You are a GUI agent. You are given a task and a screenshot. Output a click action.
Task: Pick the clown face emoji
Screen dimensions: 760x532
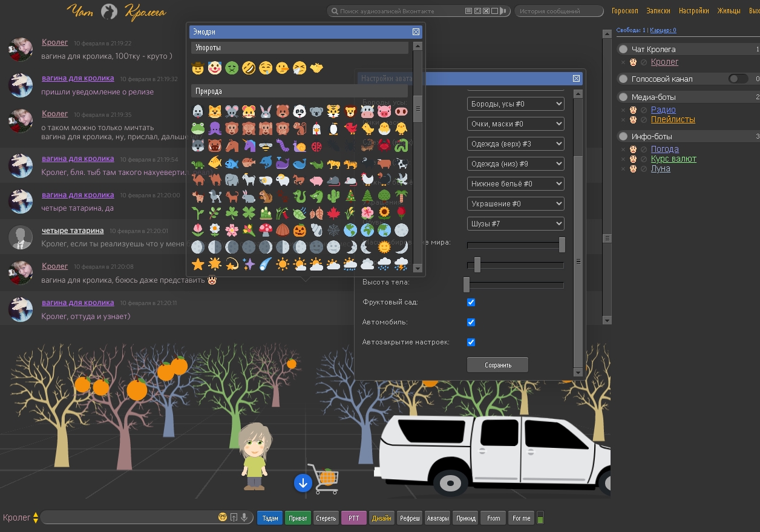tap(214, 68)
